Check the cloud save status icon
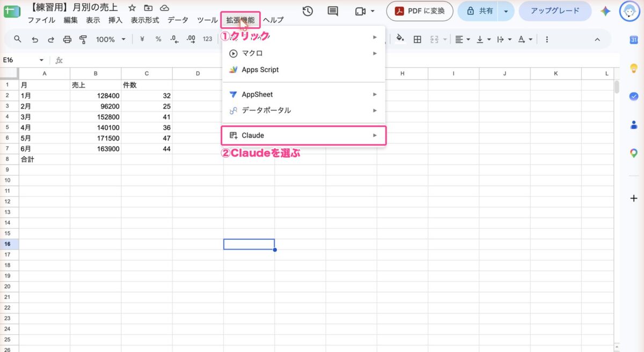The height and width of the screenshot is (352, 644). pyautogui.click(x=164, y=8)
